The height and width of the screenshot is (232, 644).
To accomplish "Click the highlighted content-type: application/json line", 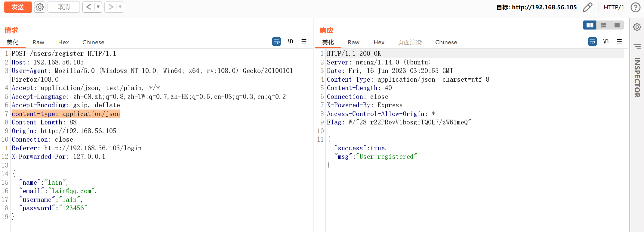I will pyautogui.click(x=66, y=114).
